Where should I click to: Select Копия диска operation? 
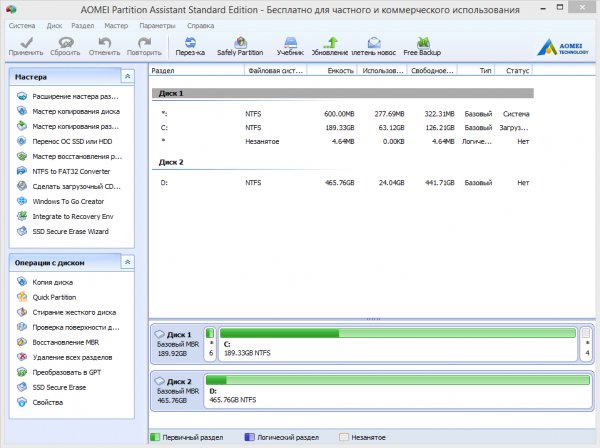(x=45, y=282)
